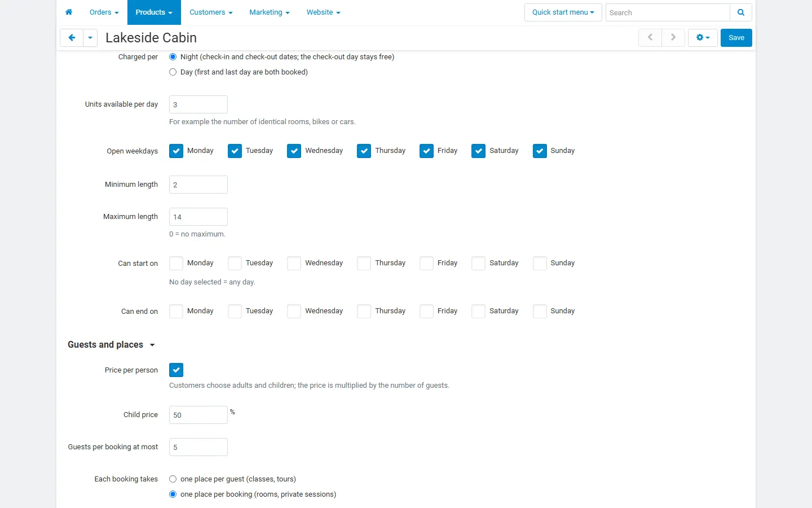
Task: Collapse the Guests and places section
Action: pos(111,345)
